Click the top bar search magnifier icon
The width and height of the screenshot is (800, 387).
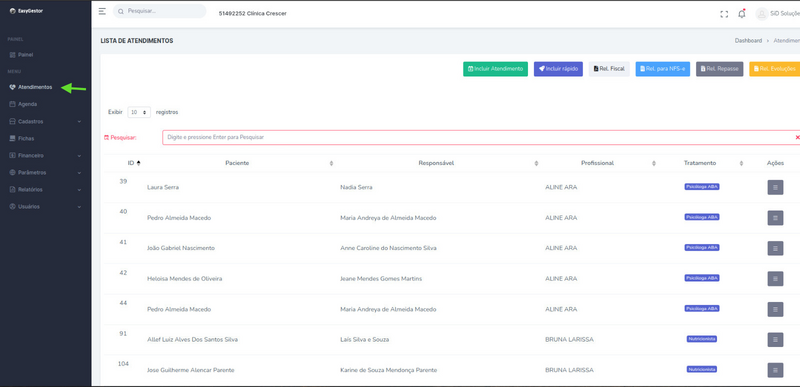121,11
